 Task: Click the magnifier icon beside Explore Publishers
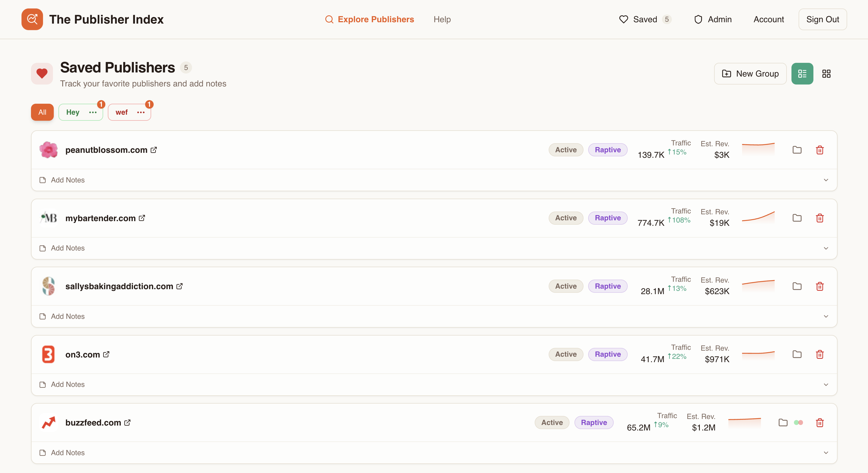(329, 19)
